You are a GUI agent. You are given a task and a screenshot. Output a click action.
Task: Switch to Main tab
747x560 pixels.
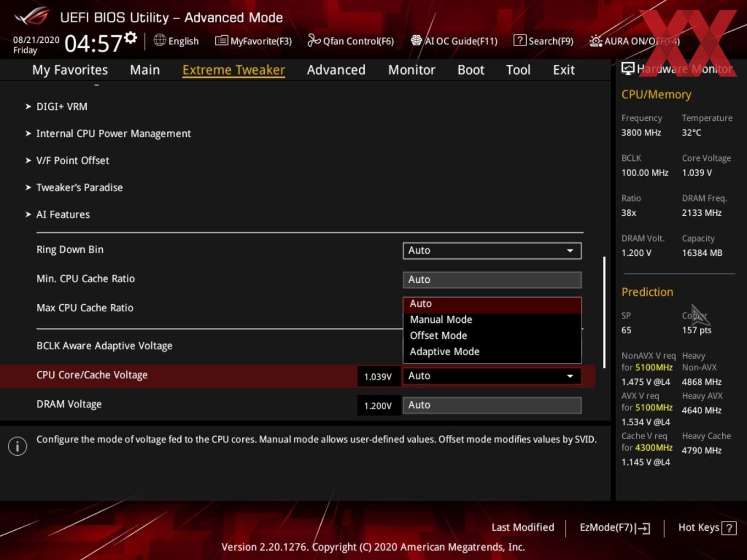tap(145, 70)
